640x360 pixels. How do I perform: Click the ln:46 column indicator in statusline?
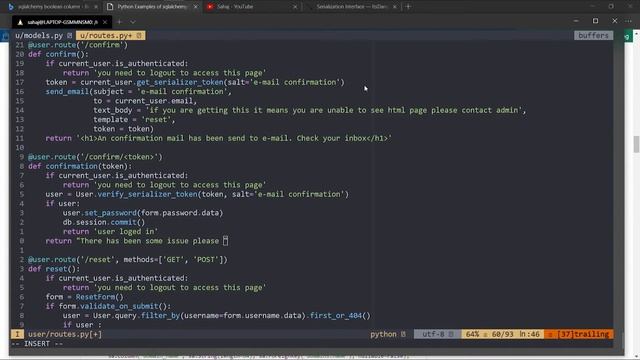(x=529, y=334)
